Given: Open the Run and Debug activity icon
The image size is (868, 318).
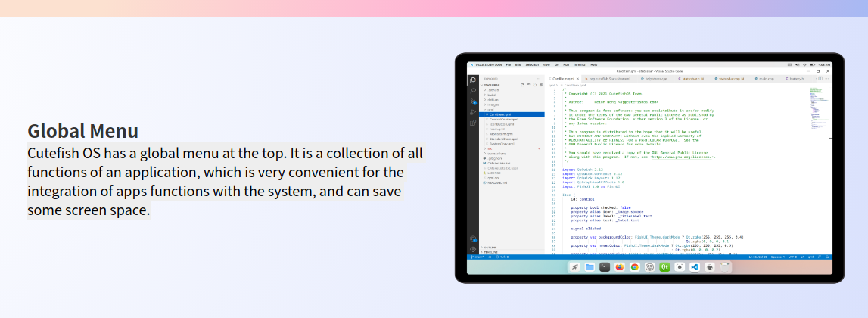Looking at the screenshot, I should pos(473,112).
